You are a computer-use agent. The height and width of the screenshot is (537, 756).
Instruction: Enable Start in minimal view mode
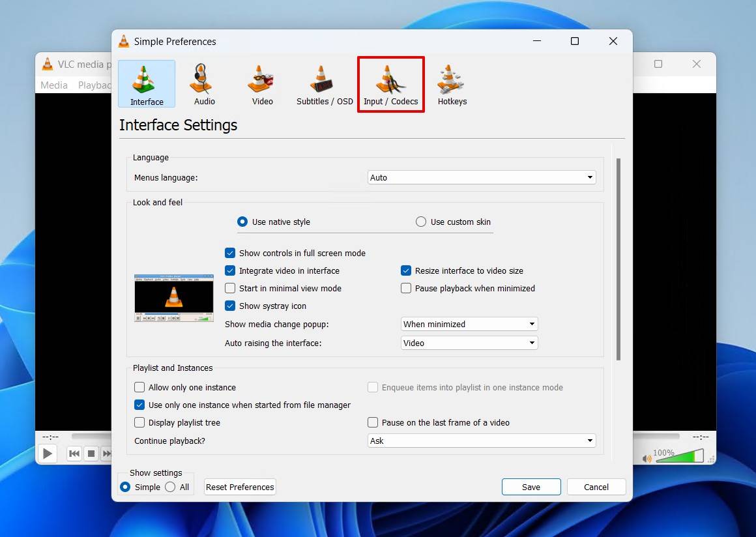point(283,288)
